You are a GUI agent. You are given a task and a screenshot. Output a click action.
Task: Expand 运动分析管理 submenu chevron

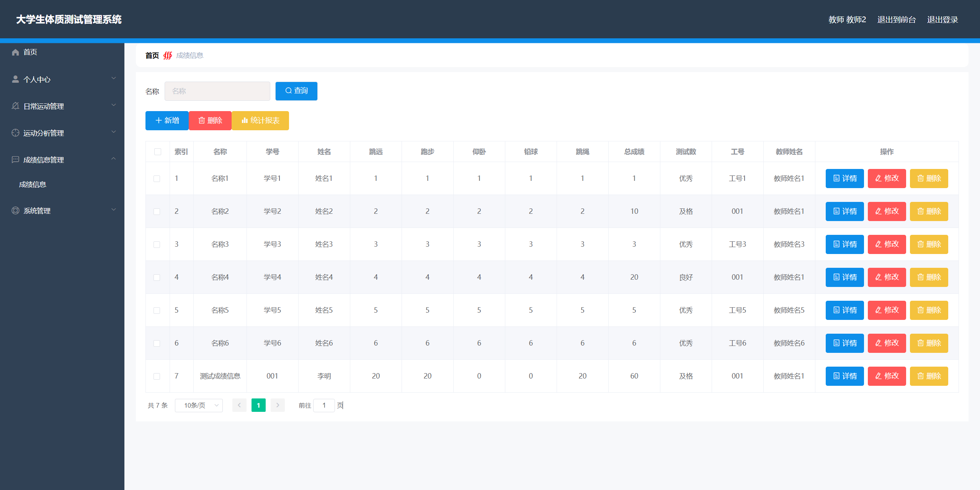(x=114, y=132)
